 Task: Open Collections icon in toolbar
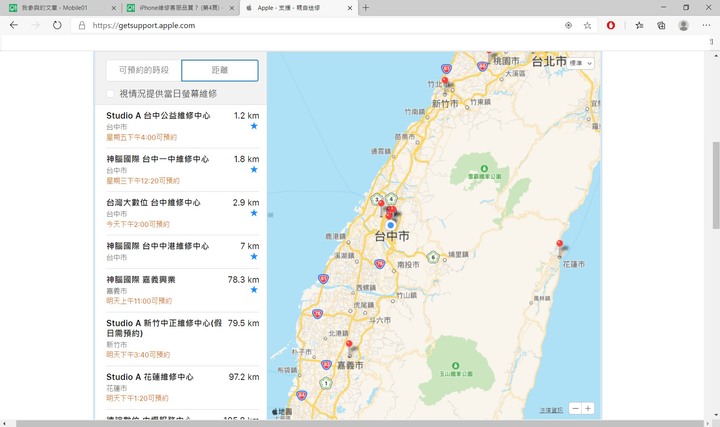point(661,25)
